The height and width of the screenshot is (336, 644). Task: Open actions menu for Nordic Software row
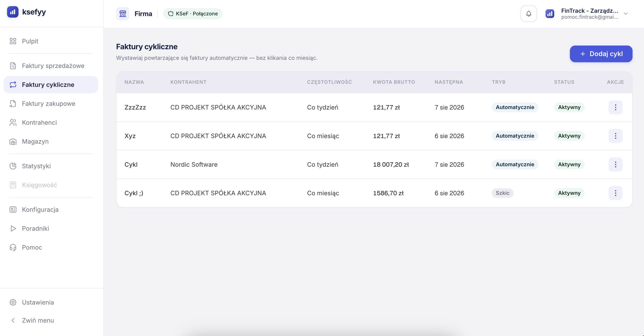coord(615,164)
